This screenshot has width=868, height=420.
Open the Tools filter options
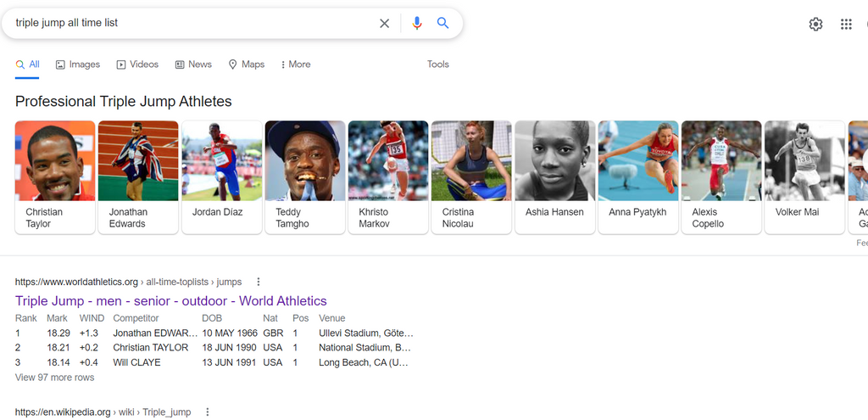438,64
